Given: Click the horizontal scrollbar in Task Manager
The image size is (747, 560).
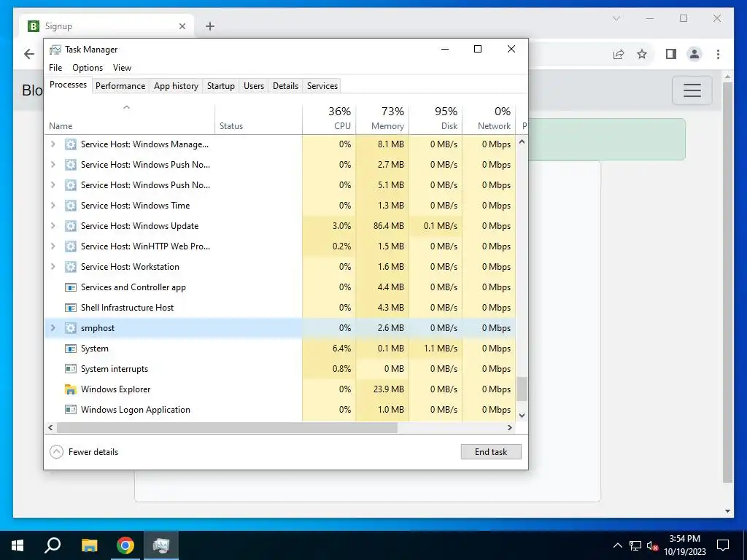Looking at the screenshot, I should coord(227,427).
